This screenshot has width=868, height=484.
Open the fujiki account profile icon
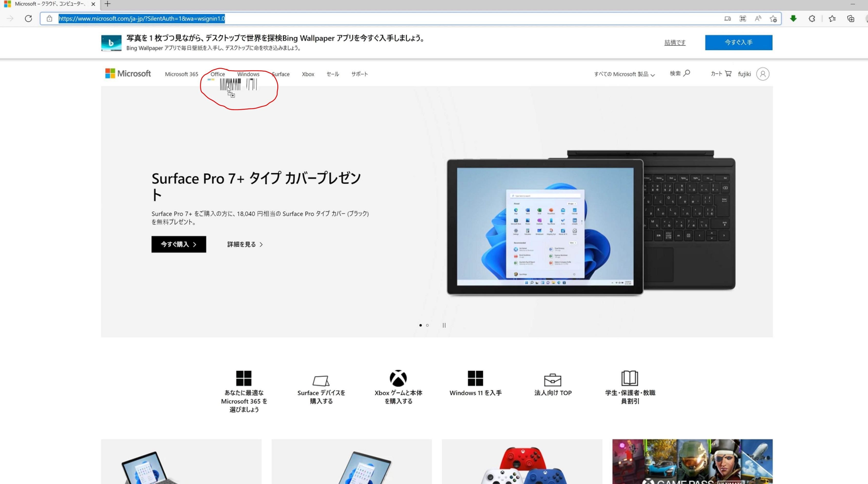click(763, 74)
